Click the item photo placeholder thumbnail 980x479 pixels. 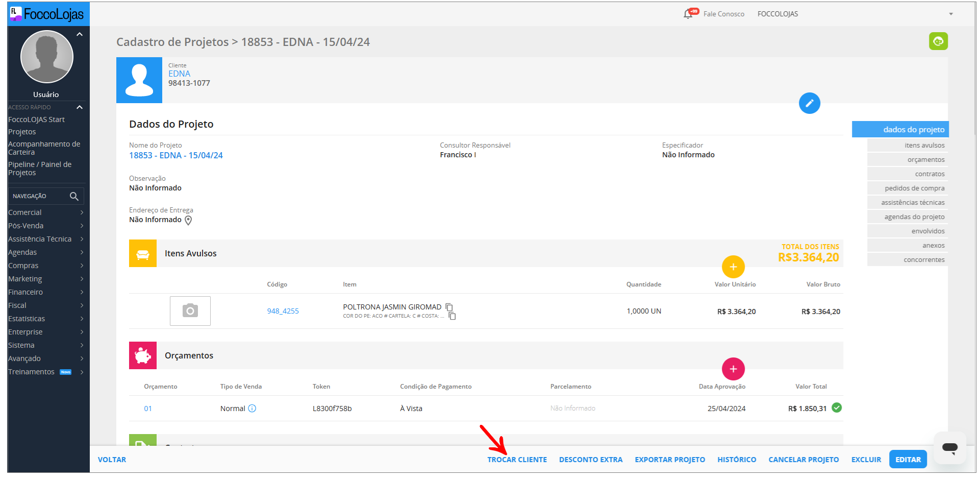tap(190, 310)
